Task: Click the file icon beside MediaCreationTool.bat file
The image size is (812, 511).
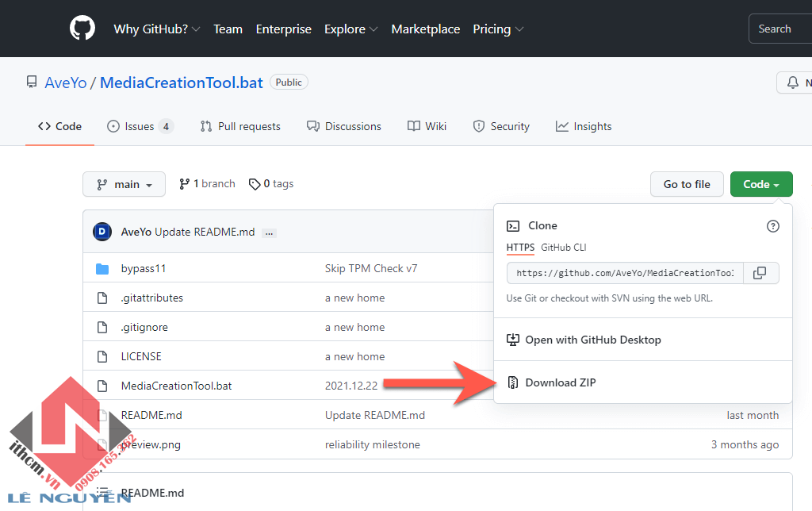Action: [102, 386]
